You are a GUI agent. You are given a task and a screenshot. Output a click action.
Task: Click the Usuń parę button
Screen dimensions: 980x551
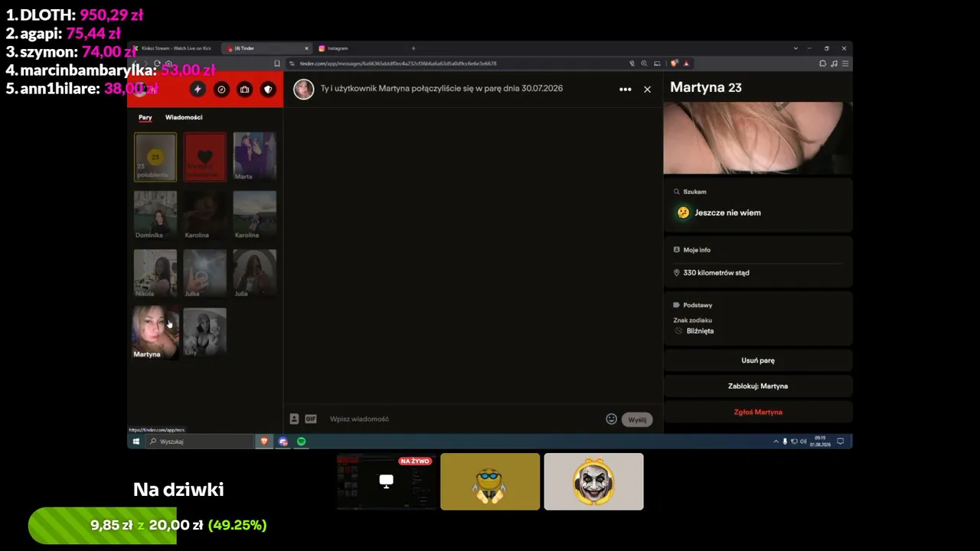click(x=758, y=360)
